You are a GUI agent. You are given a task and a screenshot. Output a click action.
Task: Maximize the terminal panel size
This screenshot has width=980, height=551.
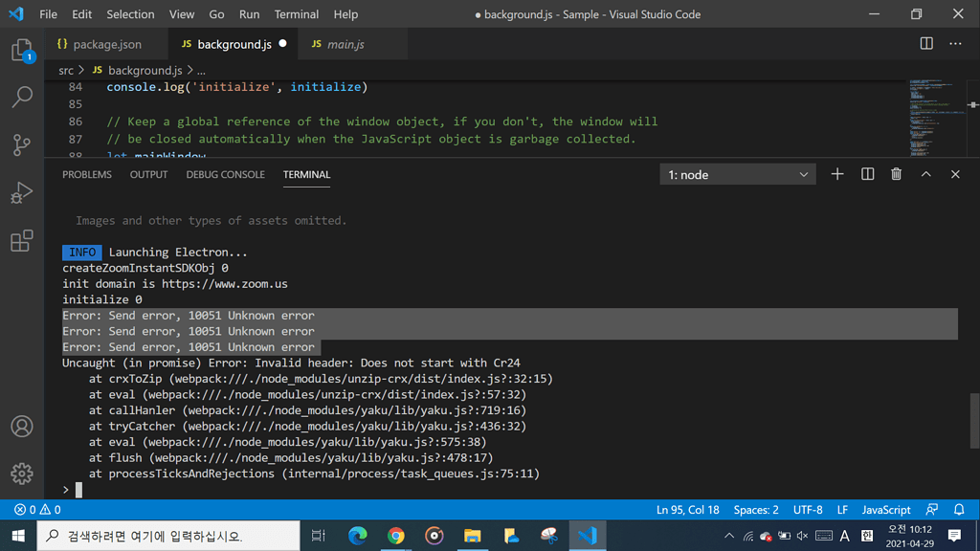click(x=925, y=174)
